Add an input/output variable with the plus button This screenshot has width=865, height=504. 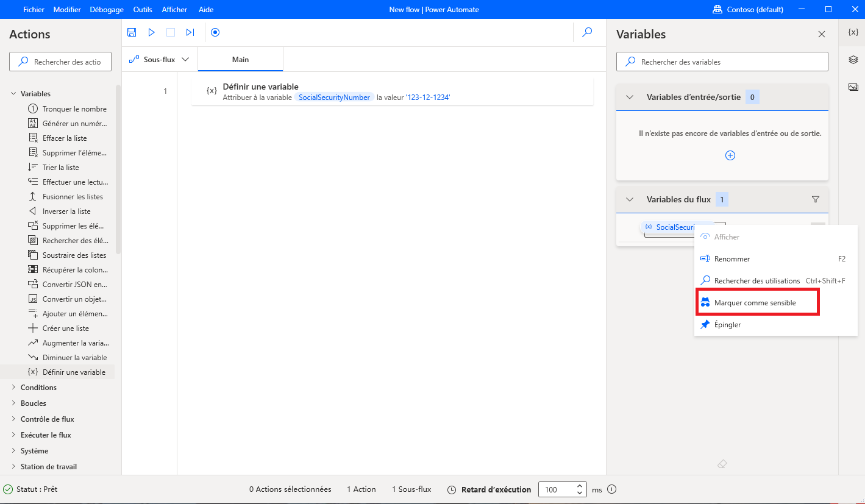(x=730, y=155)
